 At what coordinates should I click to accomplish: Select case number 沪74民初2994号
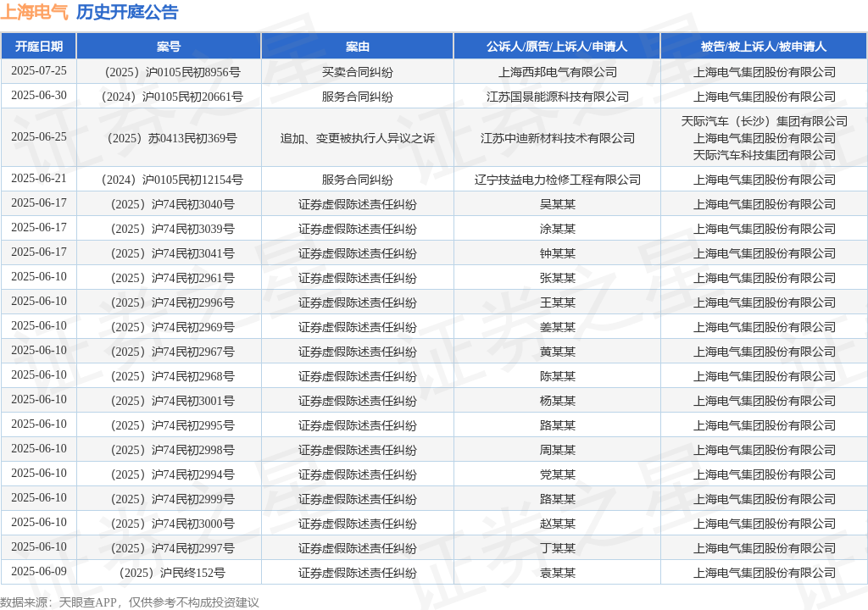172,474
